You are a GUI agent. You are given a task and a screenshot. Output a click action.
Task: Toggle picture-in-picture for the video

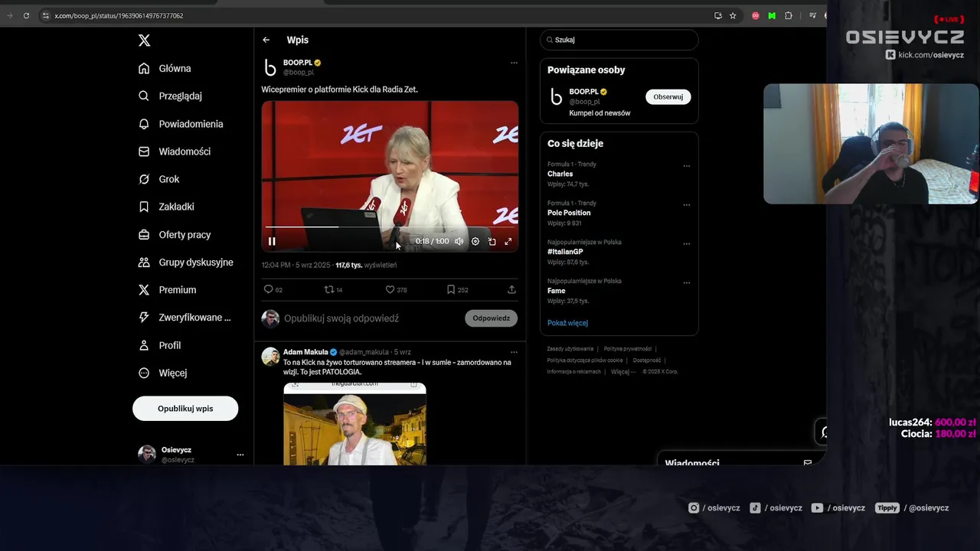(492, 241)
